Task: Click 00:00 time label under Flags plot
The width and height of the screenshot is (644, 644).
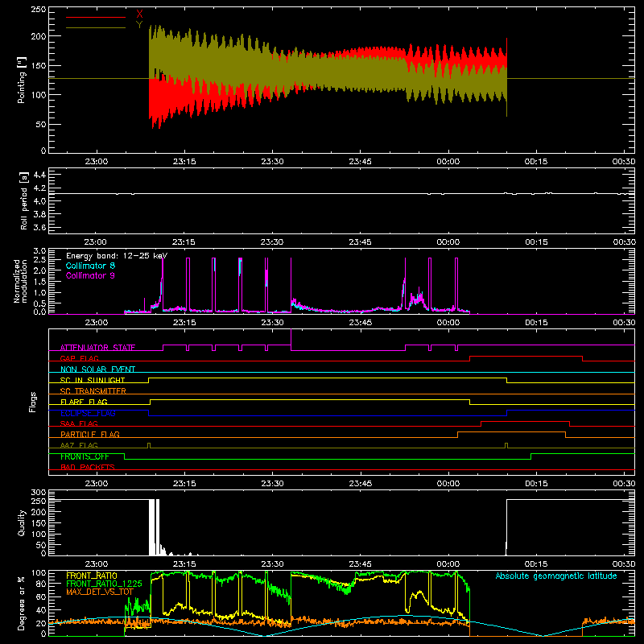Action: (448, 484)
